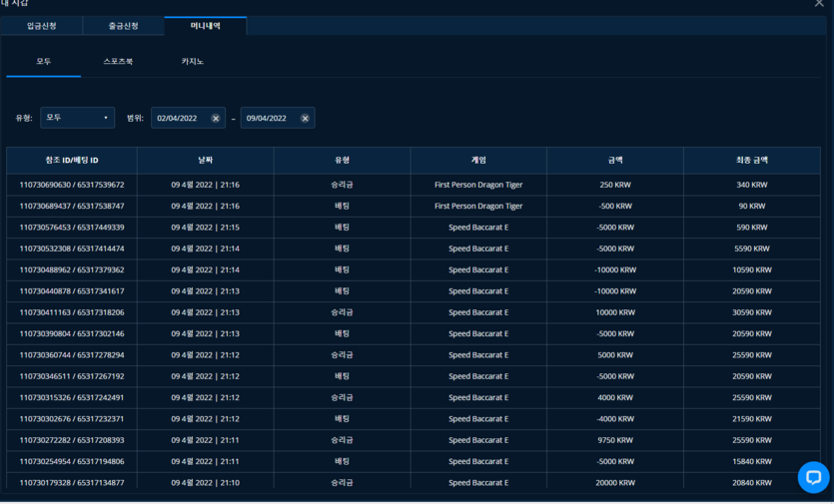Viewport: 834px width, 504px height.
Task: Select ID 110730690630 / 65317539672
Action: (72, 185)
